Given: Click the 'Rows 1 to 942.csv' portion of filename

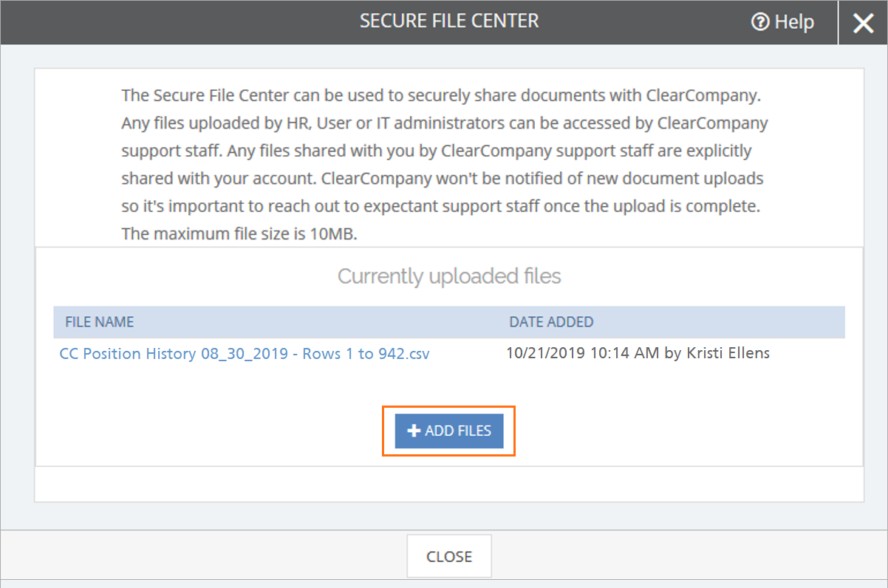Looking at the screenshot, I should click(367, 354).
